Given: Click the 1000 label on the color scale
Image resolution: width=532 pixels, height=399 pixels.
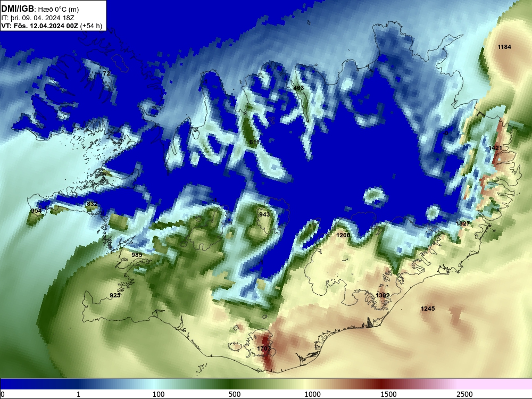Looking at the screenshot, I should [312, 394].
